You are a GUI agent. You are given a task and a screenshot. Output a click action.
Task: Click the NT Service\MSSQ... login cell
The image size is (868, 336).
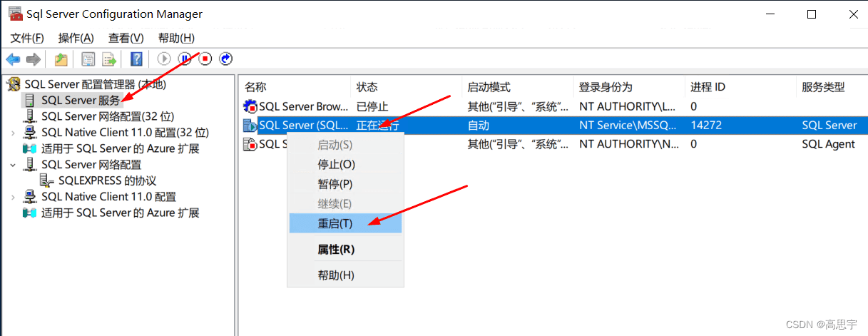pyautogui.click(x=628, y=126)
